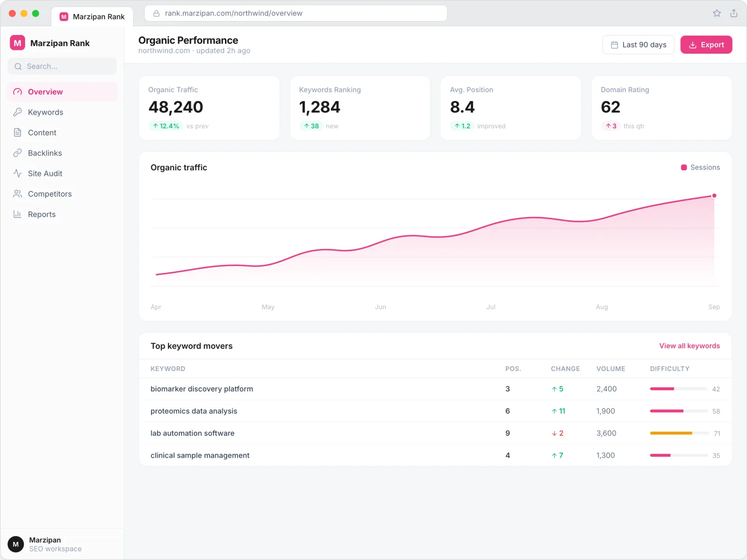Click the 38 new keywords badge
This screenshot has width=747, height=560.
coord(311,126)
